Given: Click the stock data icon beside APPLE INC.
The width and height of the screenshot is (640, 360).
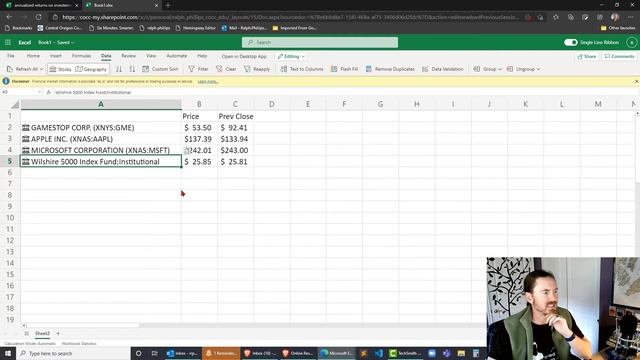Looking at the screenshot, I should [26, 139].
